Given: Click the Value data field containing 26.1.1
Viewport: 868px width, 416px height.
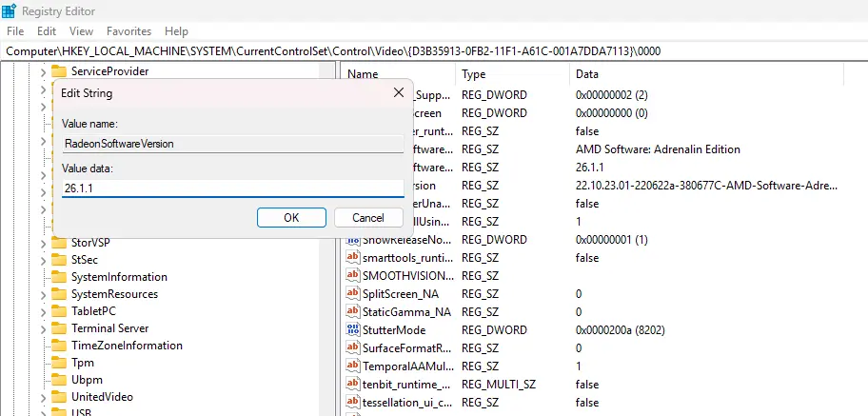Looking at the screenshot, I should 233,188.
